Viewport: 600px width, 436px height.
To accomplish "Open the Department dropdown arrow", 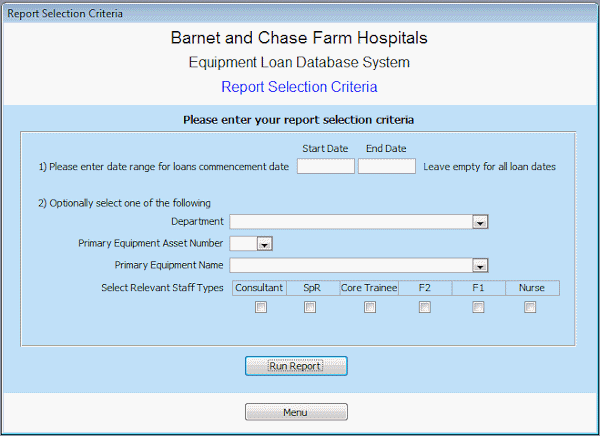I will pos(480,222).
